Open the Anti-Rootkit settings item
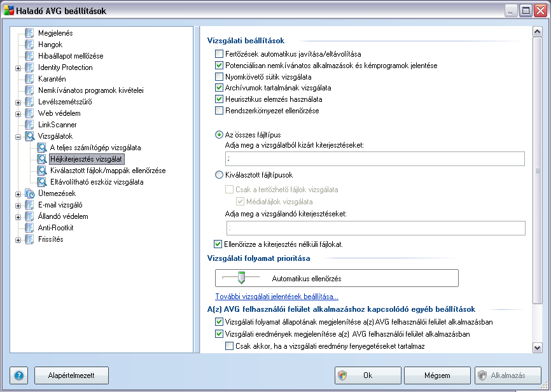This screenshot has height=392, width=551. click(55, 228)
